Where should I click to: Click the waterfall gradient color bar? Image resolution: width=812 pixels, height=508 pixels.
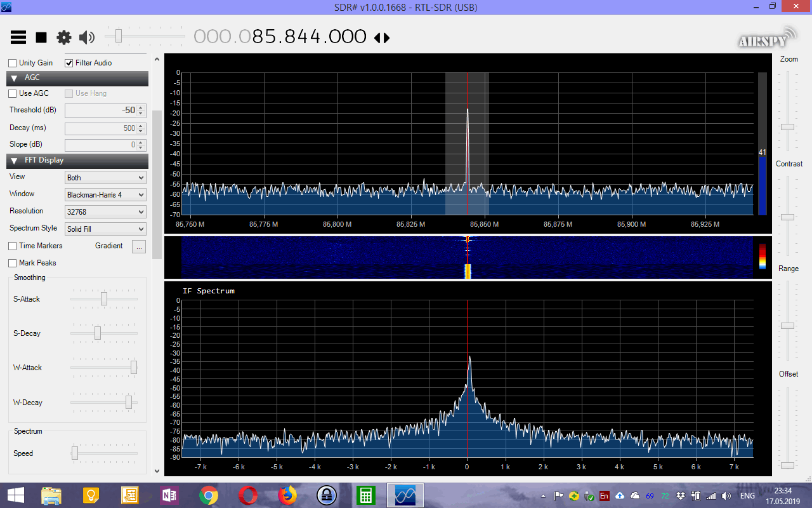click(x=763, y=256)
